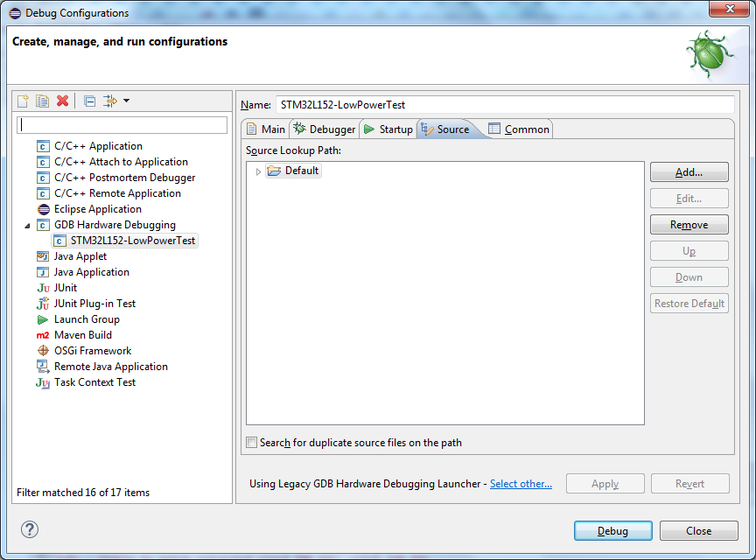Click the help question mark icon
This screenshot has height=560, width=756.
[30, 529]
